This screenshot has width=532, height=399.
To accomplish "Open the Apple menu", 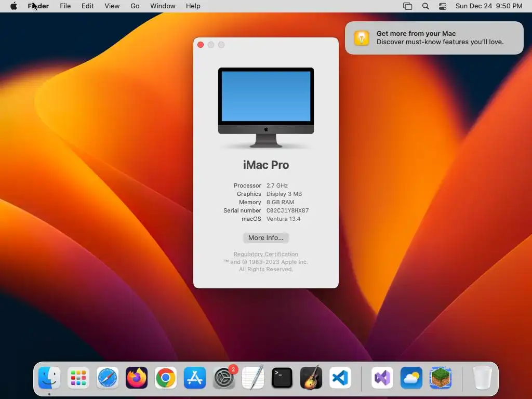I will (x=14, y=6).
